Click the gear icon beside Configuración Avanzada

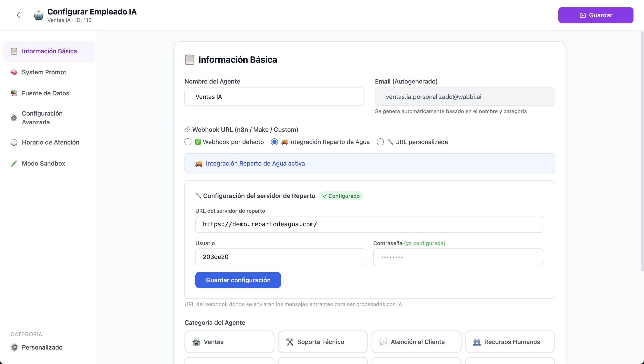click(x=14, y=118)
